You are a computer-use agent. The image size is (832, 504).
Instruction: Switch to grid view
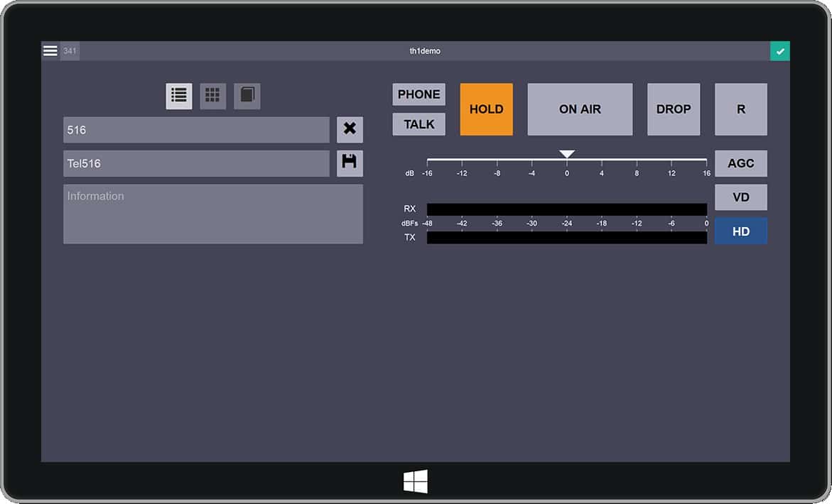point(213,96)
